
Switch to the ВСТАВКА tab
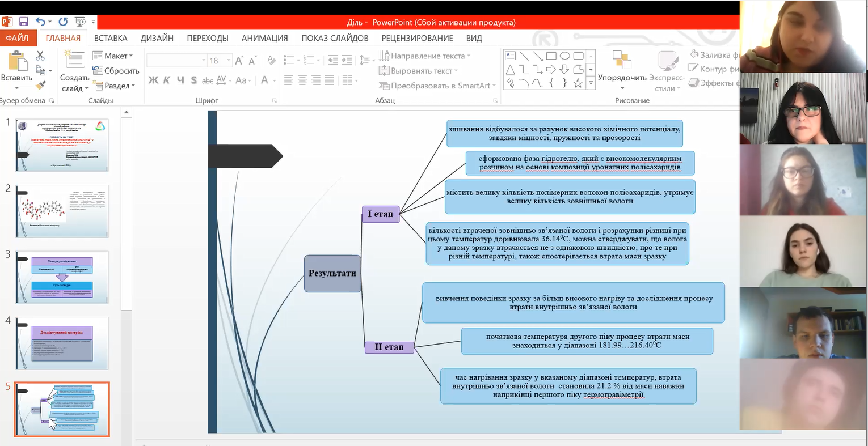point(111,38)
